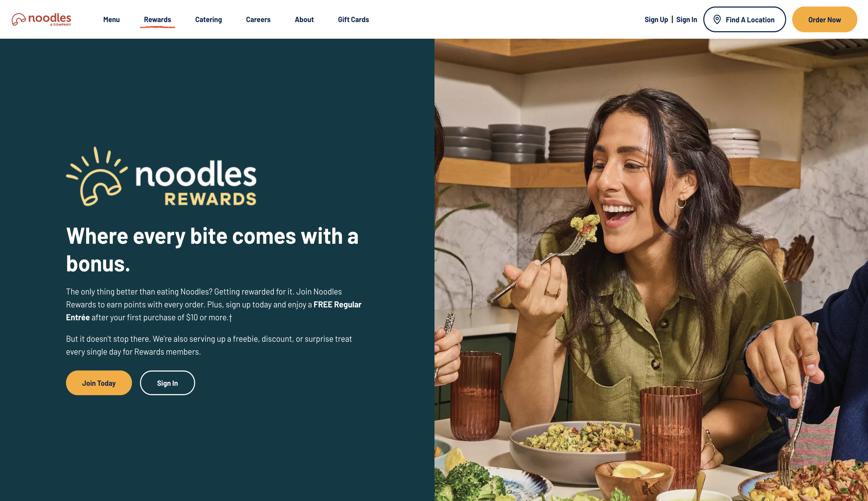Click the Find A Location button
Viewport: 868px width, 501px height.
(x=745, y=19)
